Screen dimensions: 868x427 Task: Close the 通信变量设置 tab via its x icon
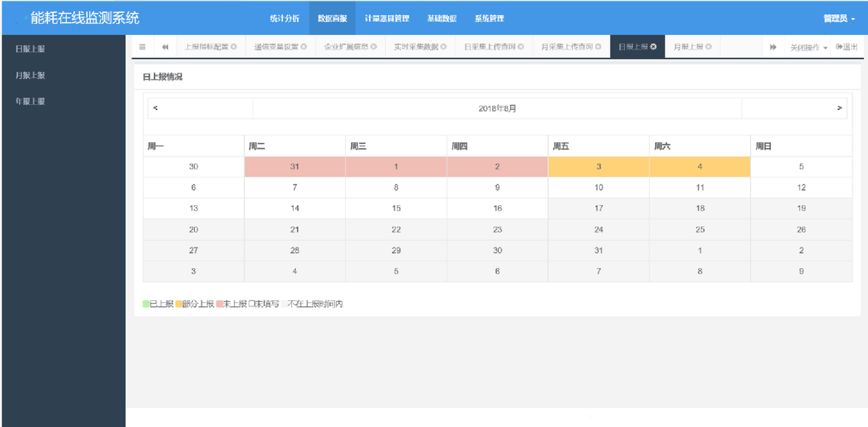tap(304, 47)
